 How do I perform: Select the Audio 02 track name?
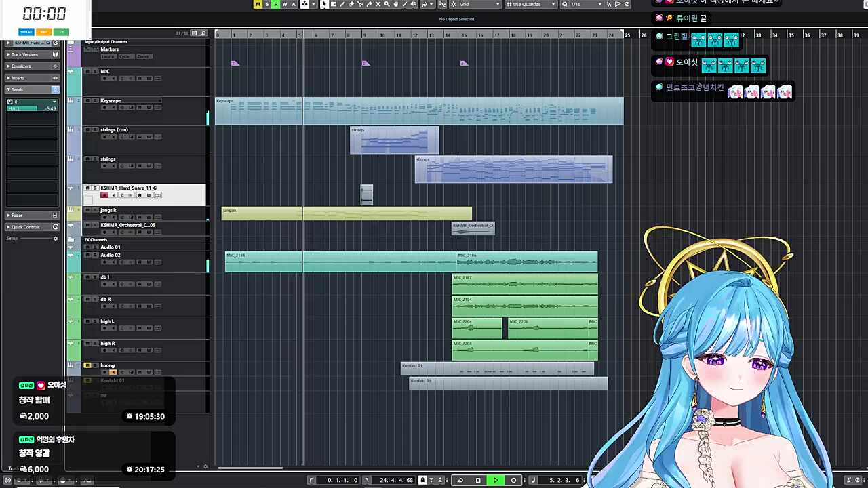[x=111, y=255]
